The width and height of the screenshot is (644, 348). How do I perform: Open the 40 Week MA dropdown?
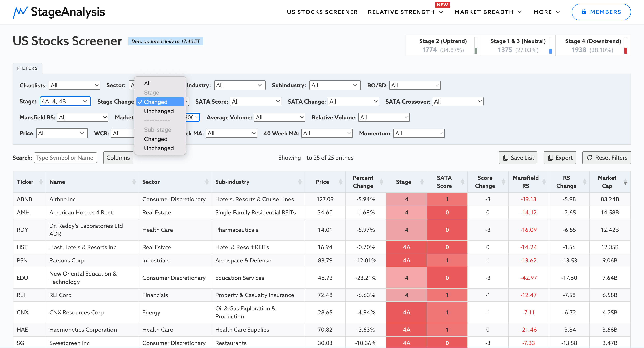click(x=327, y=133)
